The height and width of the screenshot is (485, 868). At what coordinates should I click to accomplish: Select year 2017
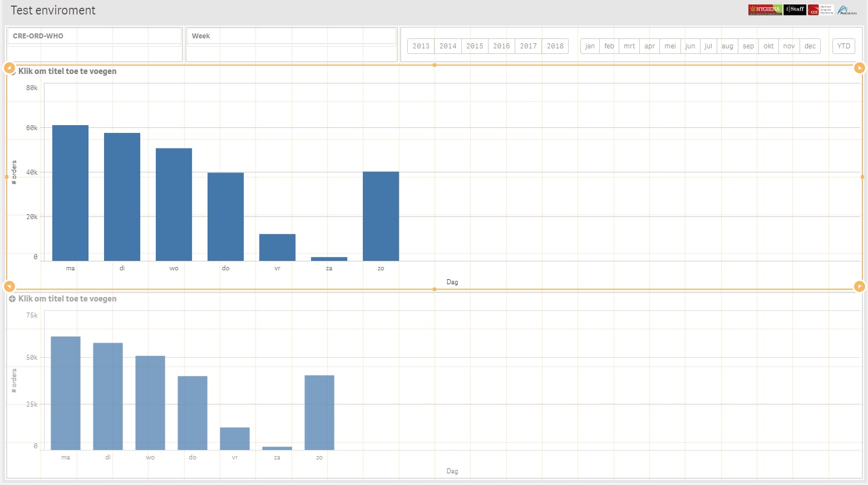coord(528,46)
